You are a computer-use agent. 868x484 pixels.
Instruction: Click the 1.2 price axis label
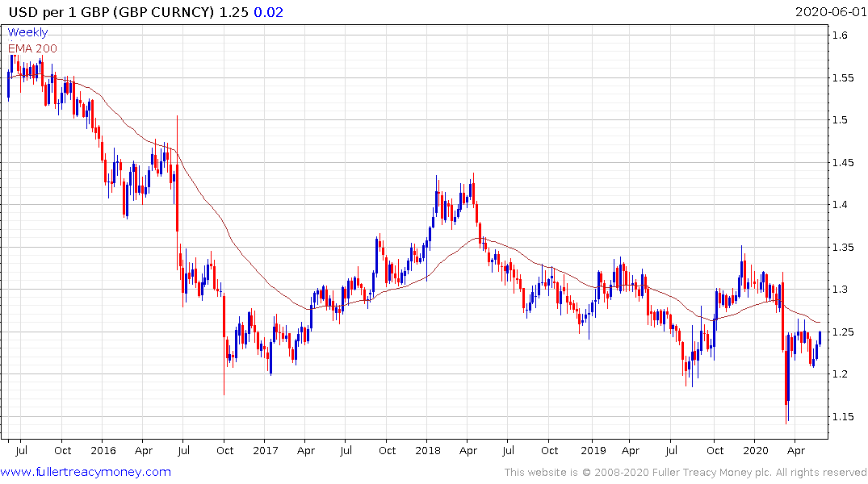click(840, 374)
